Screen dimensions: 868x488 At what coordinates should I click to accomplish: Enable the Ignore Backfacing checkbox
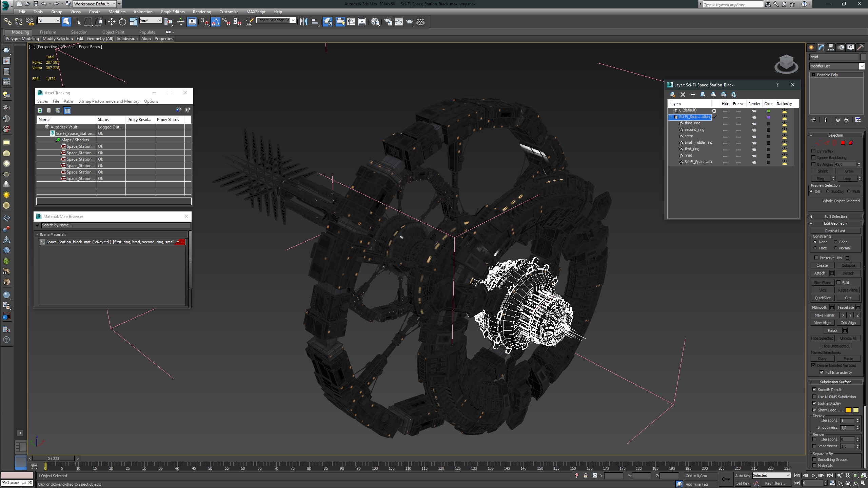[x=814, y=158]
